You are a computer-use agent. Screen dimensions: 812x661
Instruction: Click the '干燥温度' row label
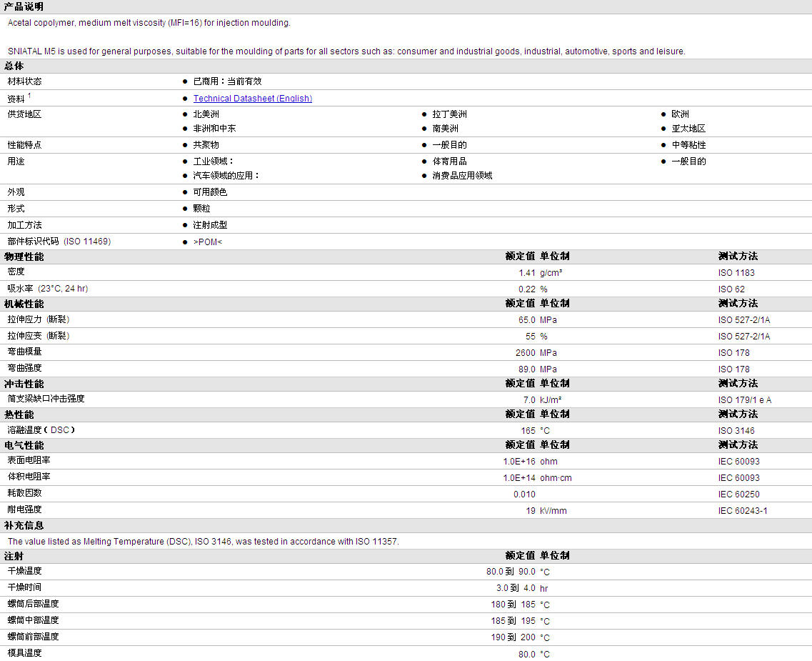(24, 571)
